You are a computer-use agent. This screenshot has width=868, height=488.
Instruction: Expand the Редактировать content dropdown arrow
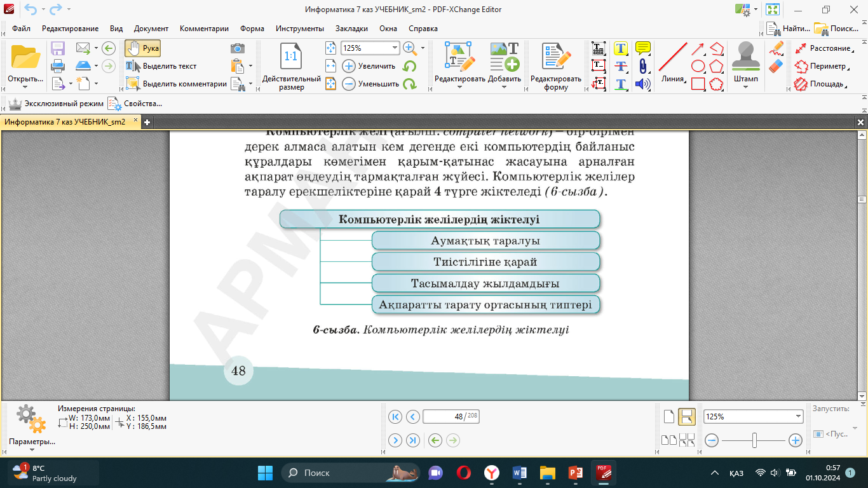coord(459,88)
